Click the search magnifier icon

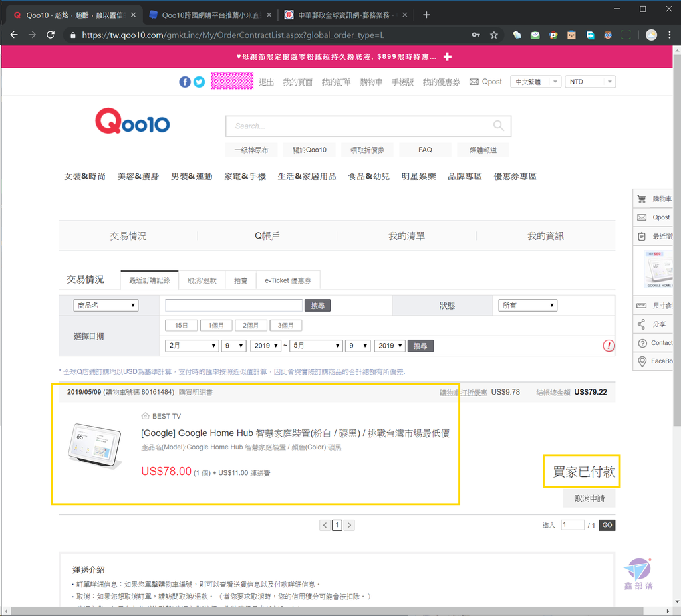(499, 126)
